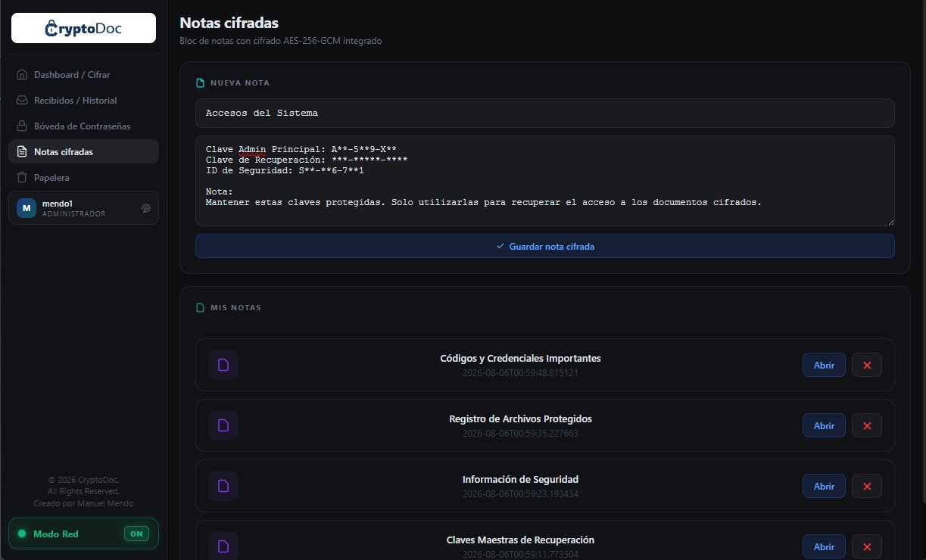The height and width of the screenshot is (560, 926).
Task: Click the Dashboard / Cifrar home icon
Action: [22, 75]
